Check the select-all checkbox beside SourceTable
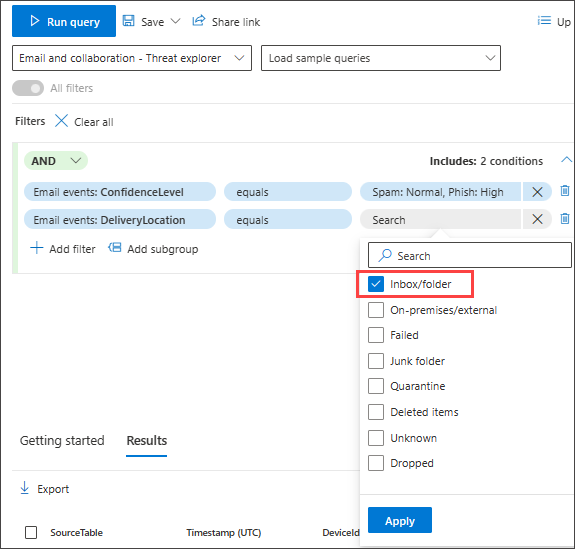Image resolution: width=575 pixels, height=549 pixels. (31, 532)
